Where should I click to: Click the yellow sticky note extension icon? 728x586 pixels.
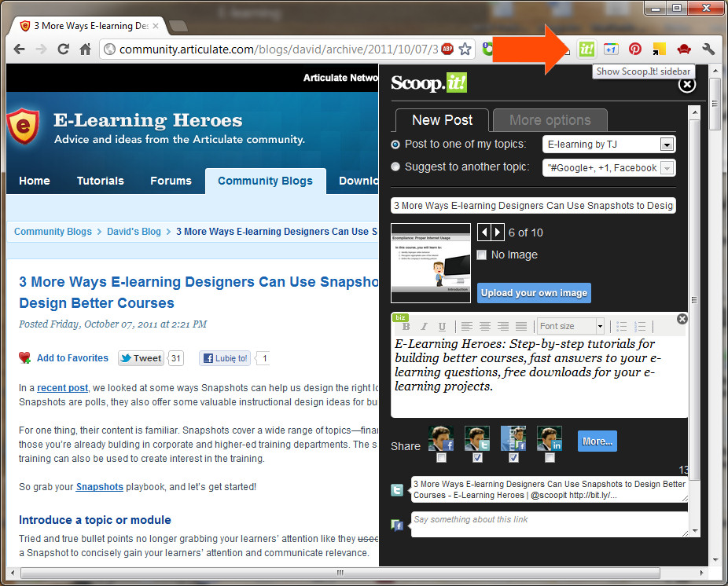(659, 49)
